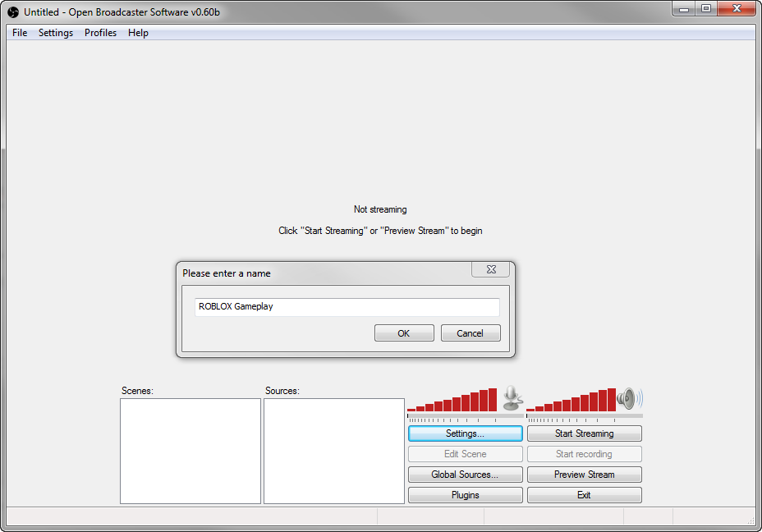Maximize the OBS window
This screenshot has width=762, height=532.
706,9
